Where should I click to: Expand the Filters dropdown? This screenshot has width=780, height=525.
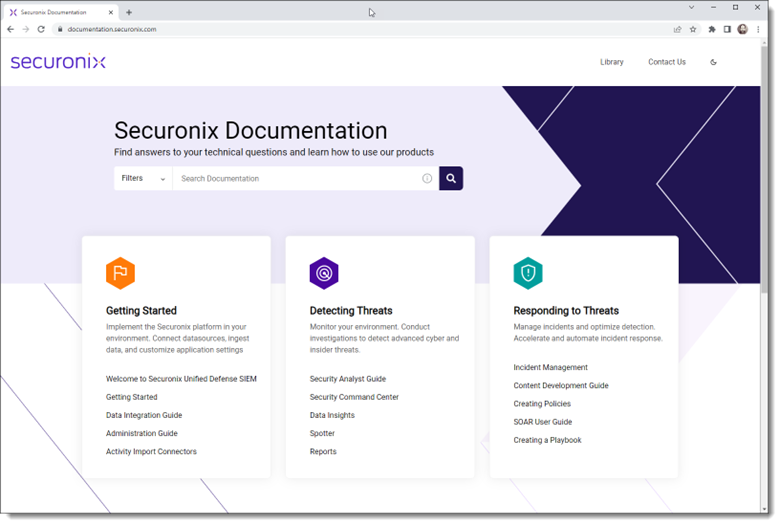pos(143,178)
